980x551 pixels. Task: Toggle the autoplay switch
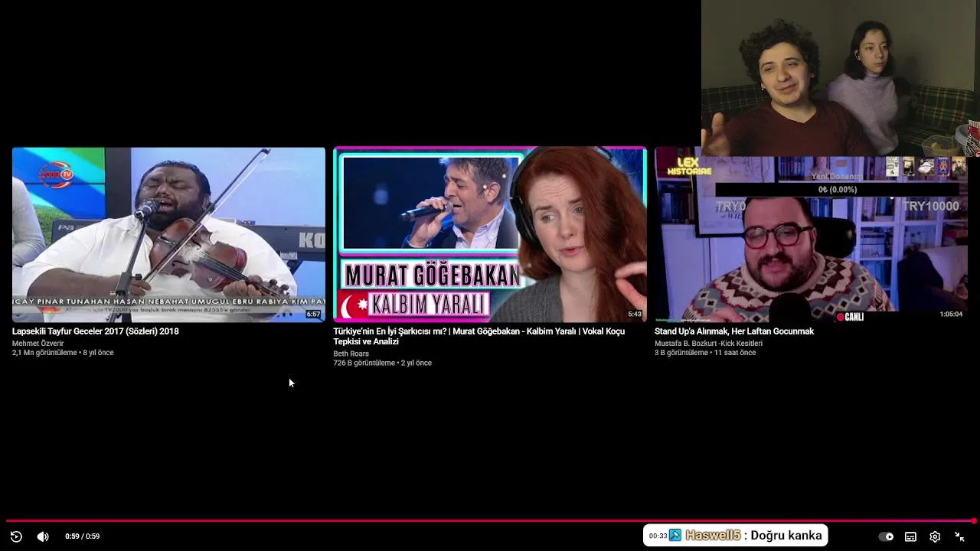886,536
